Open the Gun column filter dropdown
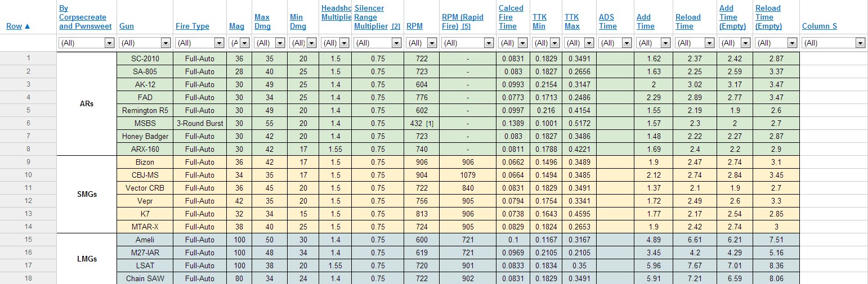The image size is (868, 284). [x=165, y=43]
